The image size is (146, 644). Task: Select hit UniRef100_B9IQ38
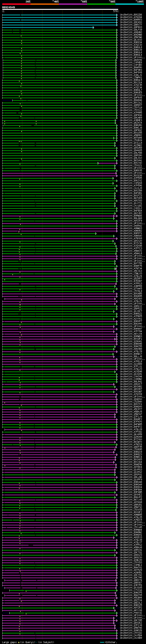point(131,175)
